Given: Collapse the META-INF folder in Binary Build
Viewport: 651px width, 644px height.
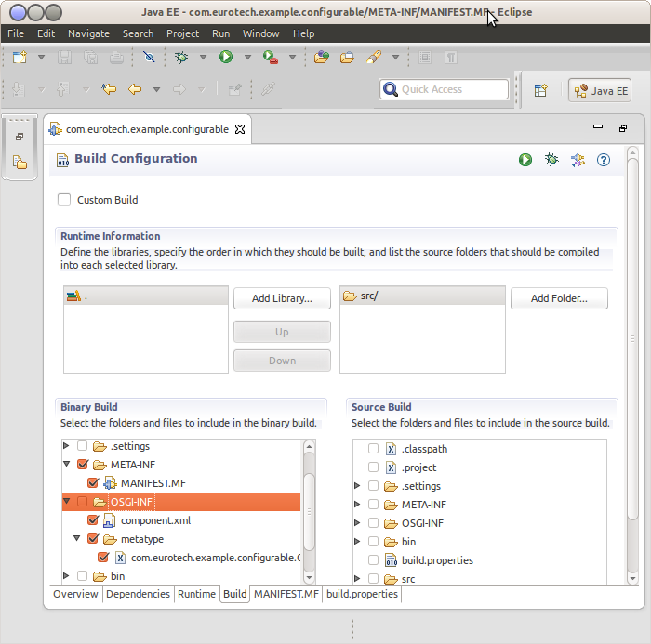Looking at the screenshot, I should [x=67, y=465].
